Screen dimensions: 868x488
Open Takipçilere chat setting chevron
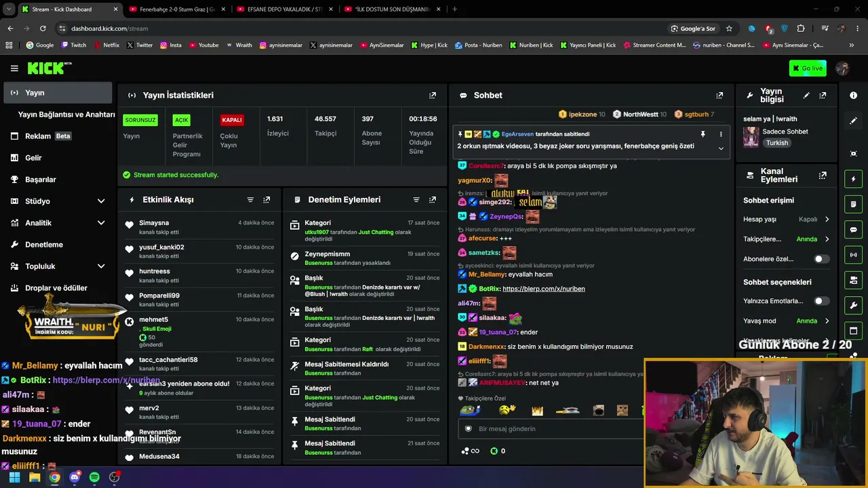827,239
